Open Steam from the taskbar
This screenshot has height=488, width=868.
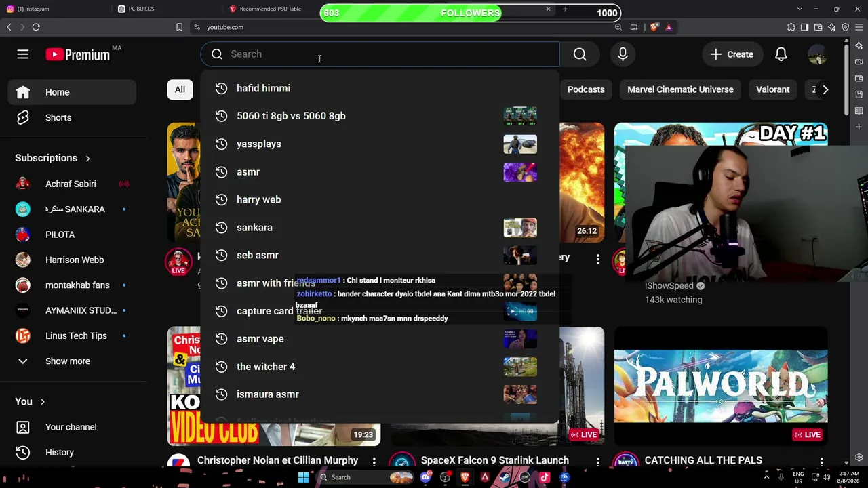[505, 477]
